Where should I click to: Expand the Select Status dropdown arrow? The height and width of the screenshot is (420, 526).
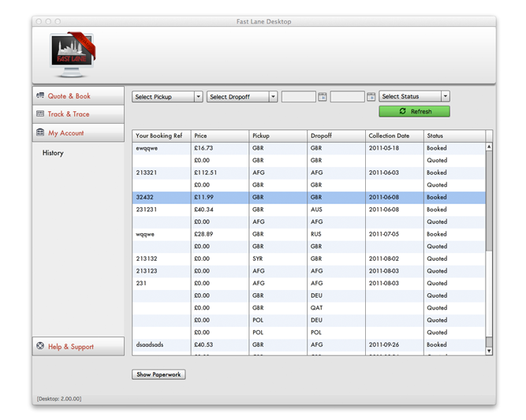(446, 97)
